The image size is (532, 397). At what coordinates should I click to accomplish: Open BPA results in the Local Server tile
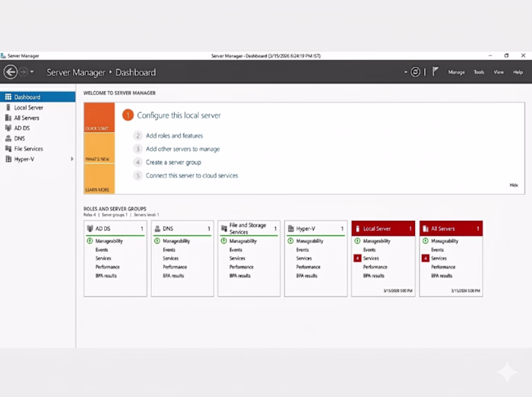(x=374, y=276)
